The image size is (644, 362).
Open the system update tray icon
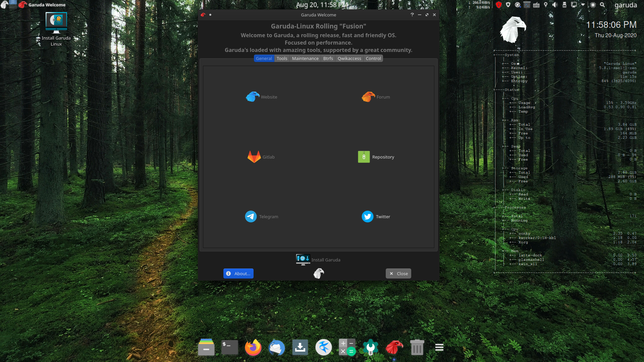pos(518,5)
